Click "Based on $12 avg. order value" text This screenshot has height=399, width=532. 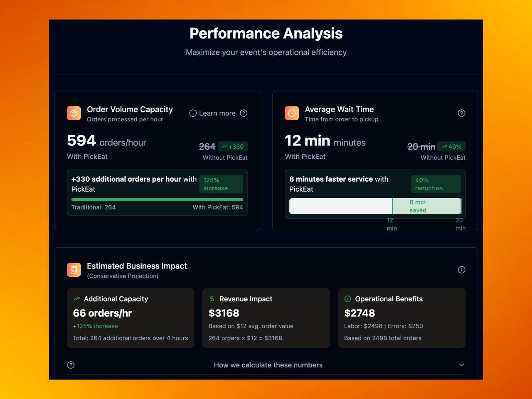click(x=251, y=326)
